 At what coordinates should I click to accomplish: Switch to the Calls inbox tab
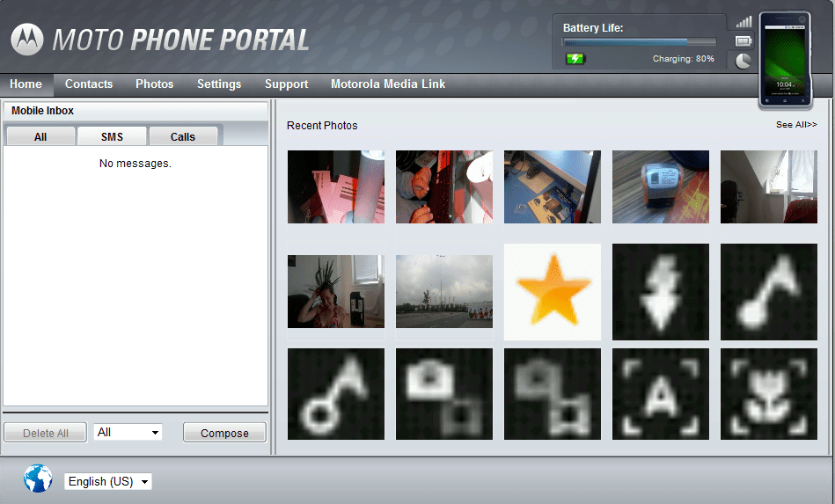(183, 136)
